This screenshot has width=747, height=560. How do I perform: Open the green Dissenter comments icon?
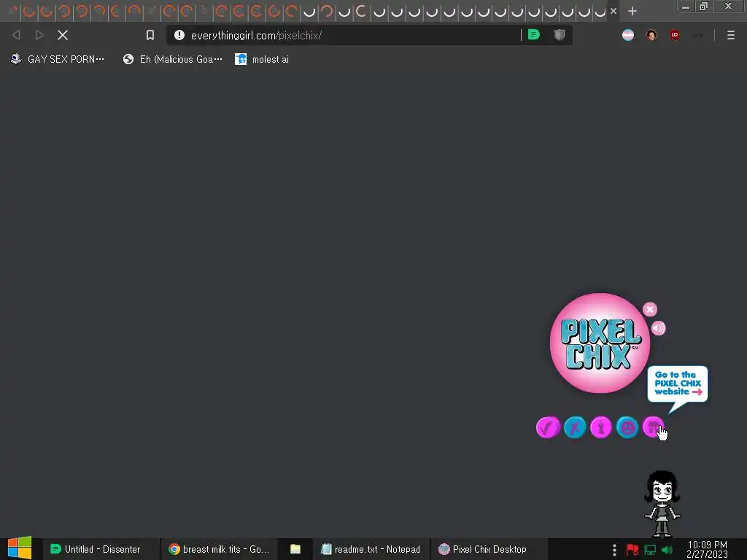click(x=534, y=34)
